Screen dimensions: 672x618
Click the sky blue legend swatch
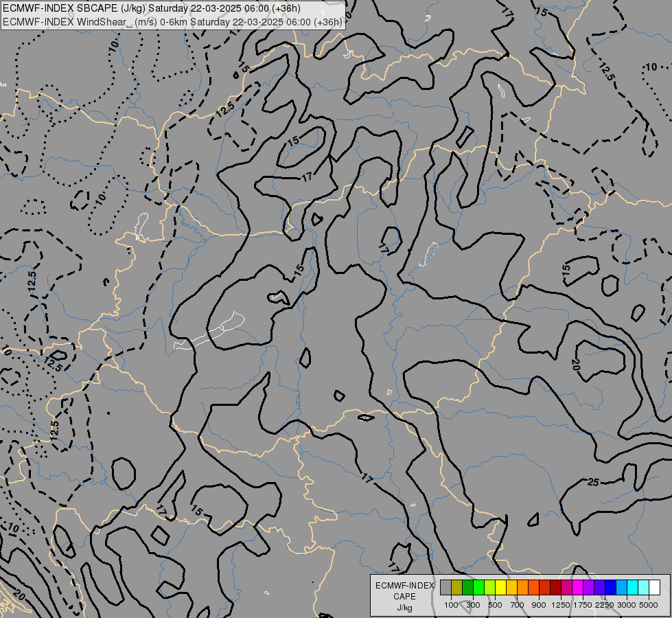[621, 587]
